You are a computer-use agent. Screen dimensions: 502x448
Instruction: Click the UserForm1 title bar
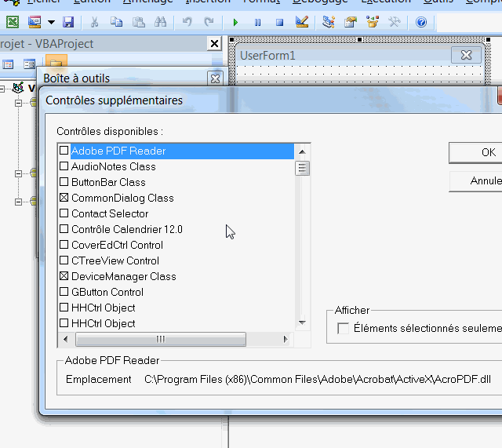tap(344, 56)
